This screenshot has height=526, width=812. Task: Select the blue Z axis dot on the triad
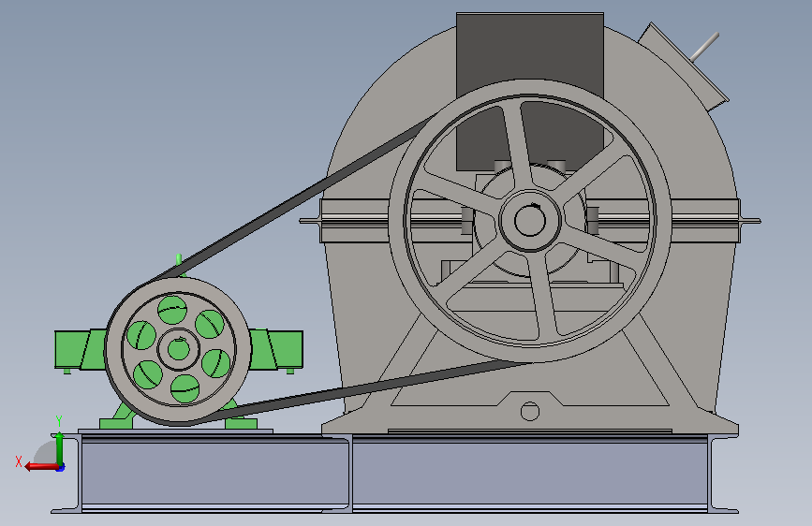pos(61,468)
